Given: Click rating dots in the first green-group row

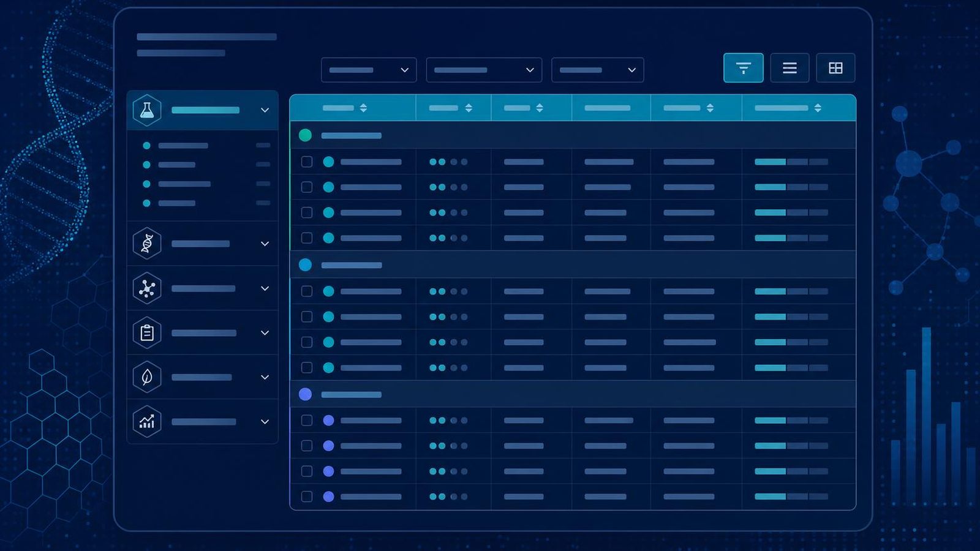Looking at the screenshot, I should coord(448,162).
